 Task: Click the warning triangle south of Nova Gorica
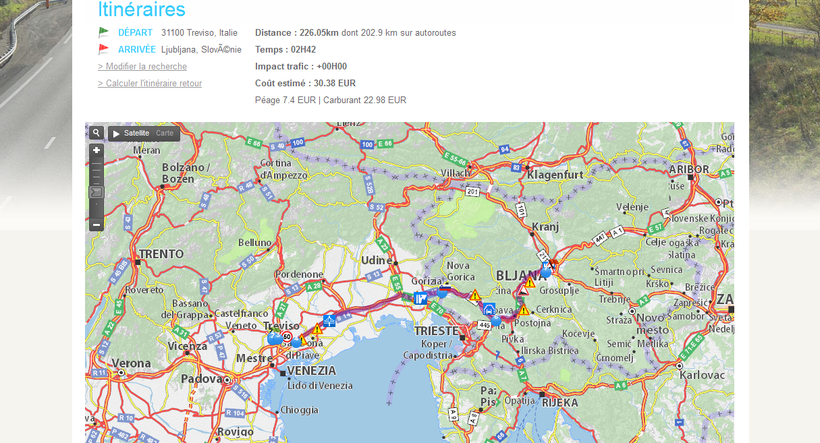click(475, 296)
